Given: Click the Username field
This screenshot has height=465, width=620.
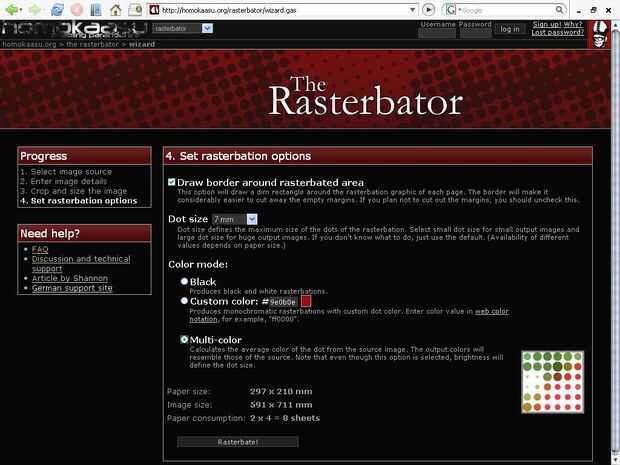Looking at the screenshot, I should pos(437,33).
